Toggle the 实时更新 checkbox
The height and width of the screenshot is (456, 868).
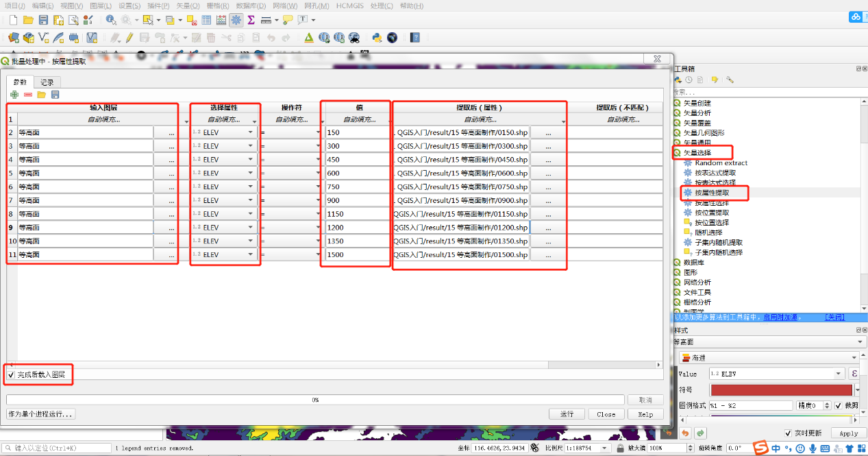788,433
